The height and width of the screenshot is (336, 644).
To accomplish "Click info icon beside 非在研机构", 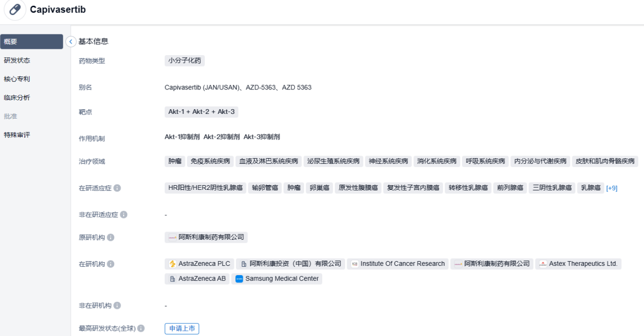I will tap(117, 305).
